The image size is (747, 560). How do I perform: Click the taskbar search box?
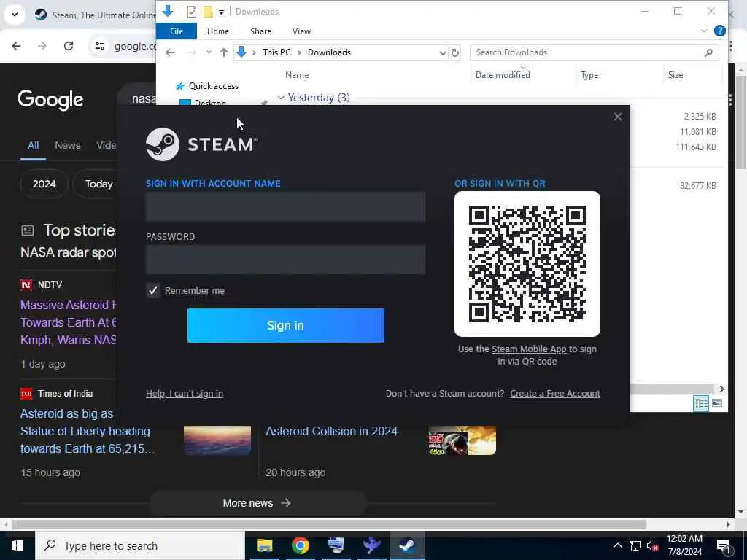(x=140, y=545)
